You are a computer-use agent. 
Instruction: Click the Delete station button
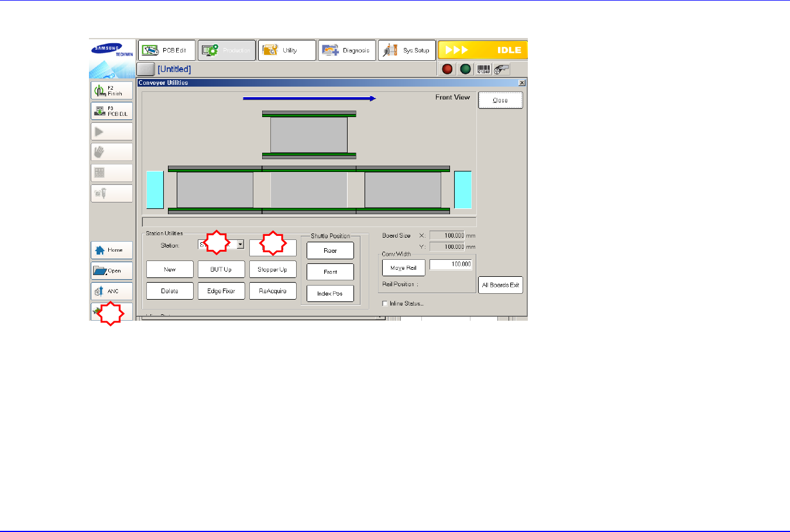click(170, 291)
